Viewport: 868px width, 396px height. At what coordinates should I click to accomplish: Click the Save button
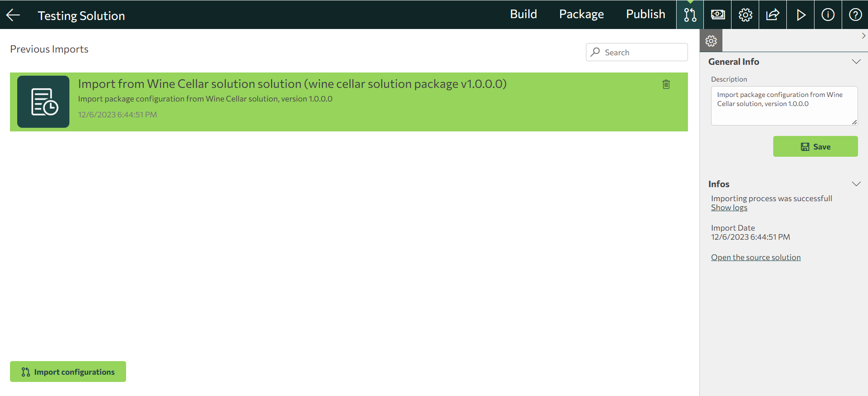pyautogui.click(x=815, y=146)
